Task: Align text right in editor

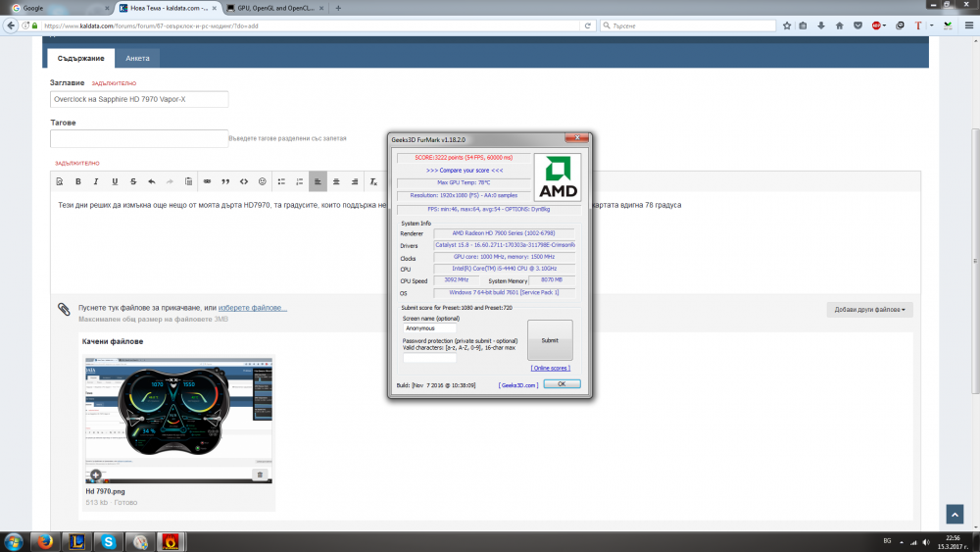Action: 355,182
